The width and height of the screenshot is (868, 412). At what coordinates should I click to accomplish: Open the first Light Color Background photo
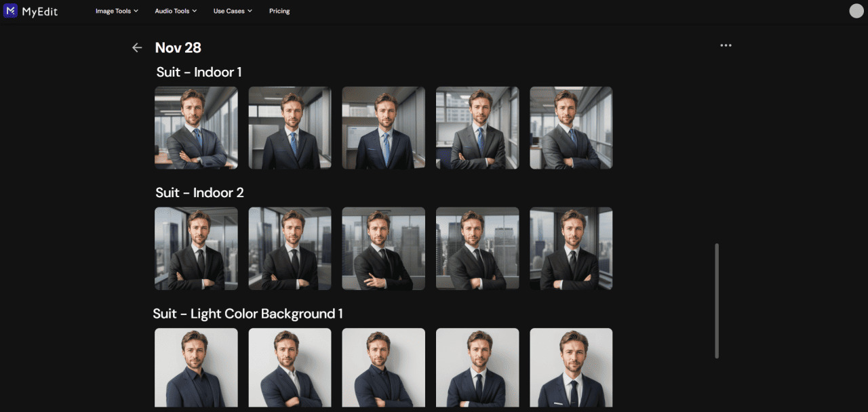196,368
